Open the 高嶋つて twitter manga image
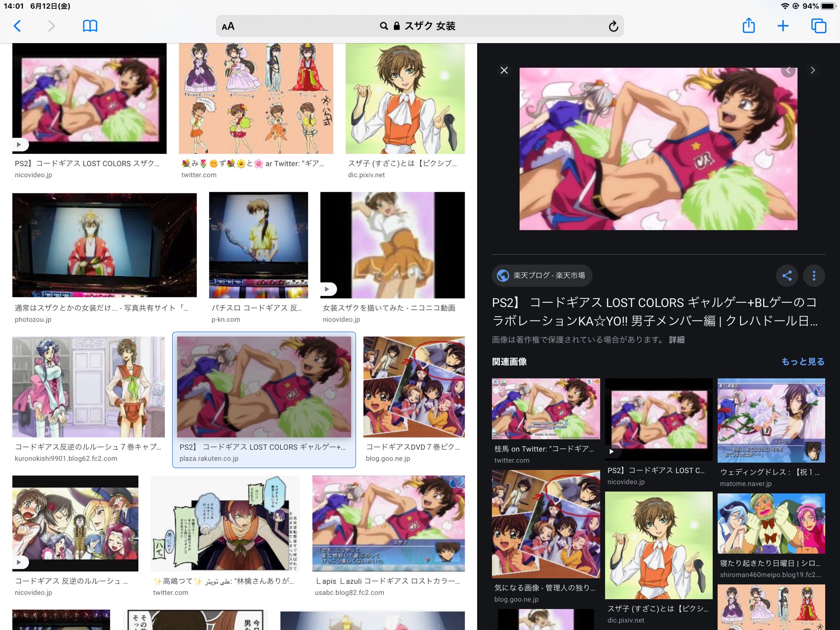The width and height of the screenshot is (840, 630). 225,523
